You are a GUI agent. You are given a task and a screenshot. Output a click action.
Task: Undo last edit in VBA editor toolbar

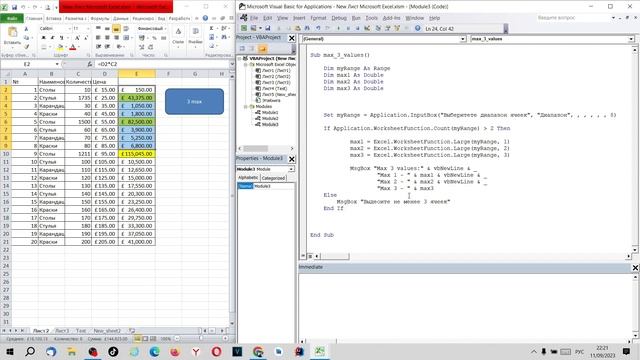[x=318, y=28]
